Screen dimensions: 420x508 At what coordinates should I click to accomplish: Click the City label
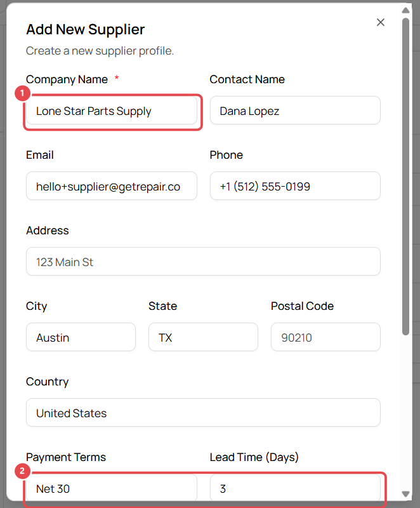click(37, 306)
